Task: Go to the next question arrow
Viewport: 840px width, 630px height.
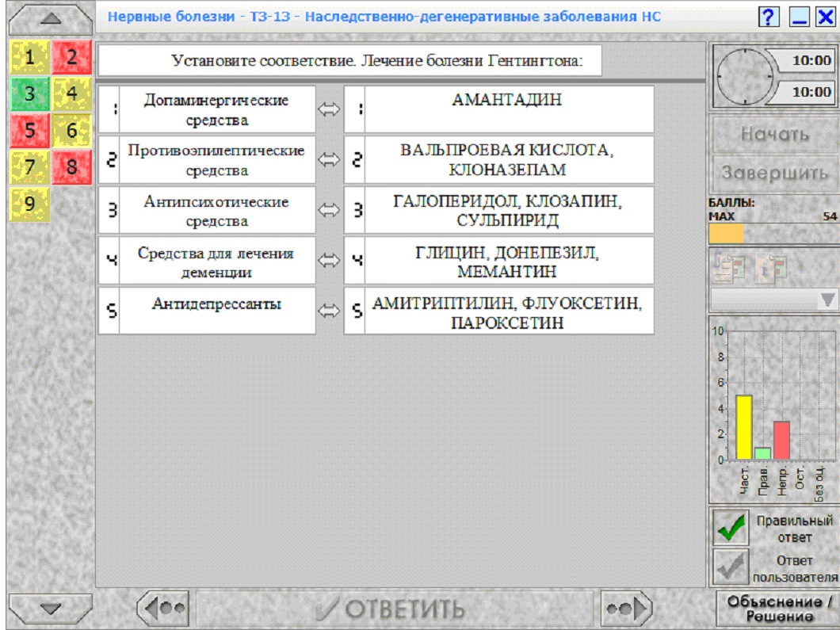Action: click(x=626, y=608)
